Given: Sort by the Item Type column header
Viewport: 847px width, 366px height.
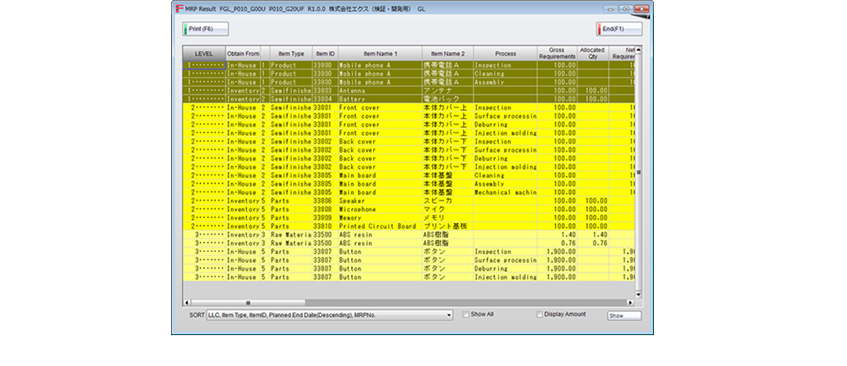Looking at the screenshot, I should coord(291,53).
